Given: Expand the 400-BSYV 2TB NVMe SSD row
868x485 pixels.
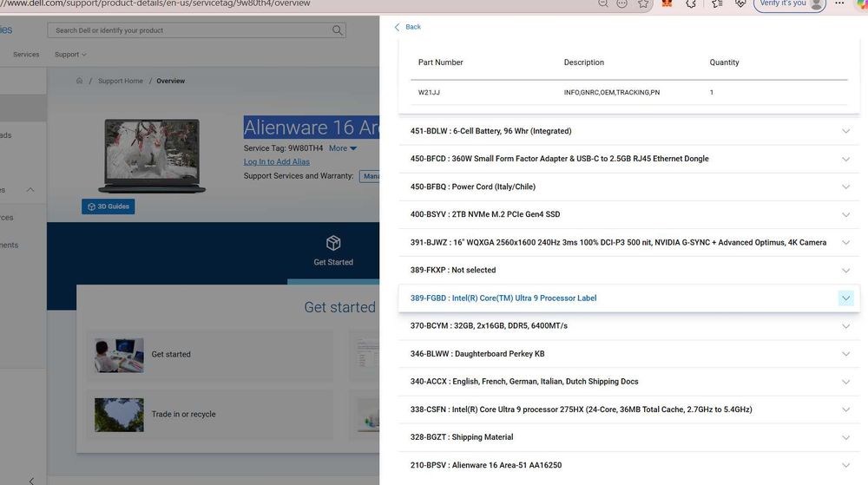Looking at the screenshot, I should click(628, 214).
